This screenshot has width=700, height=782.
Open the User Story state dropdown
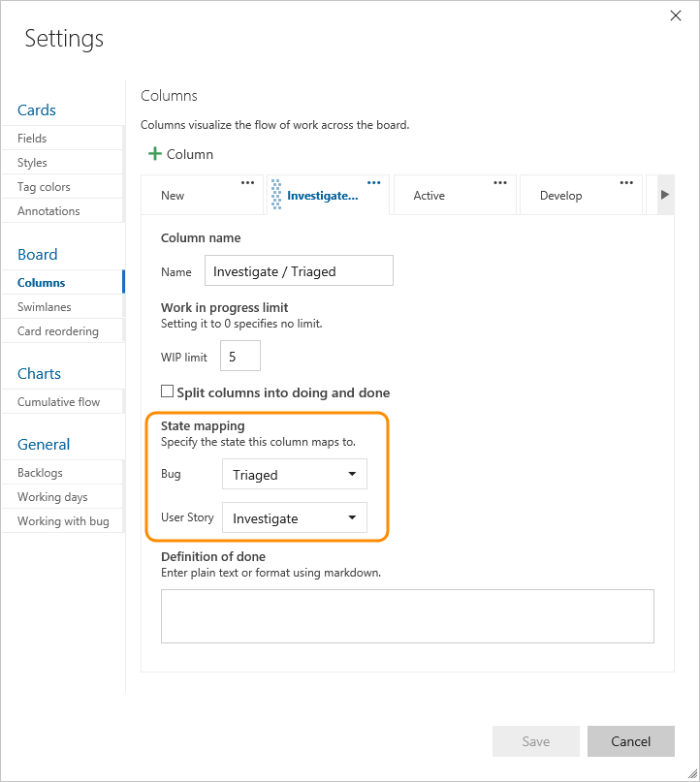coord(295,518)
